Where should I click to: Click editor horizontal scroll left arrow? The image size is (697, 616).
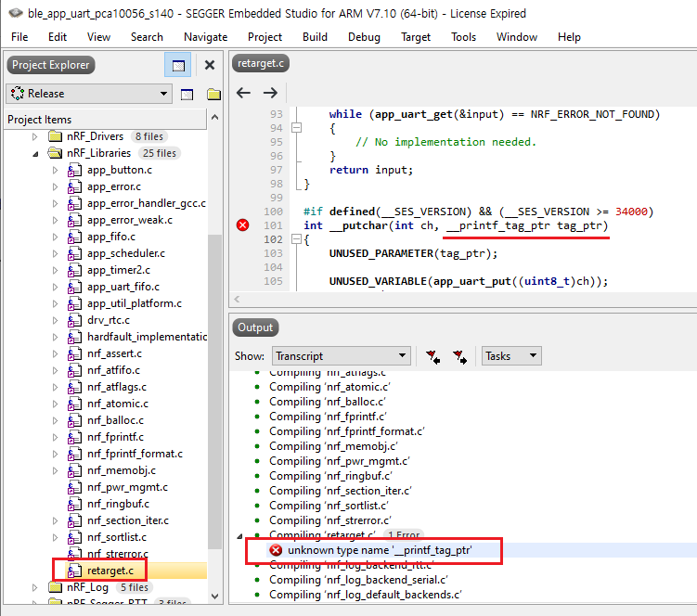(237, 299)
